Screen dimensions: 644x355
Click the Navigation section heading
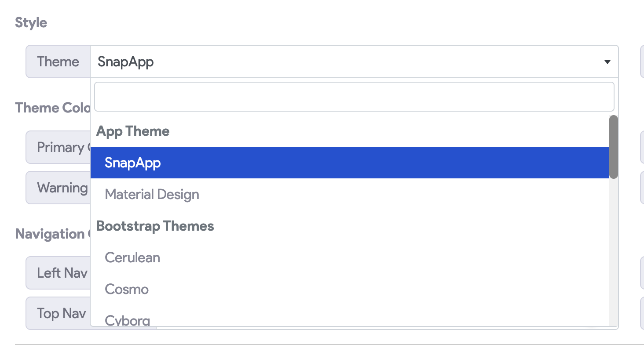point(52,234)
